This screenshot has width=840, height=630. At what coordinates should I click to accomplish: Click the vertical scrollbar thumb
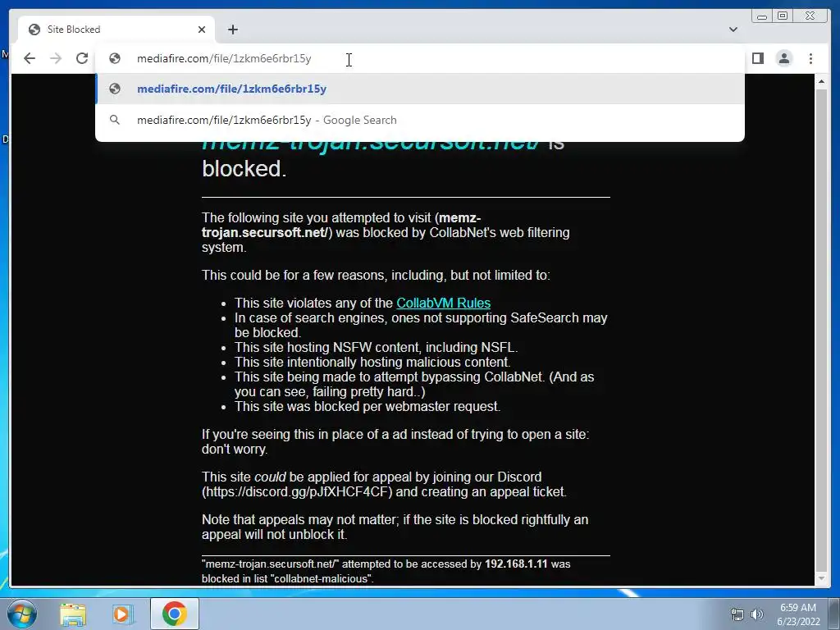pos(821,330)
